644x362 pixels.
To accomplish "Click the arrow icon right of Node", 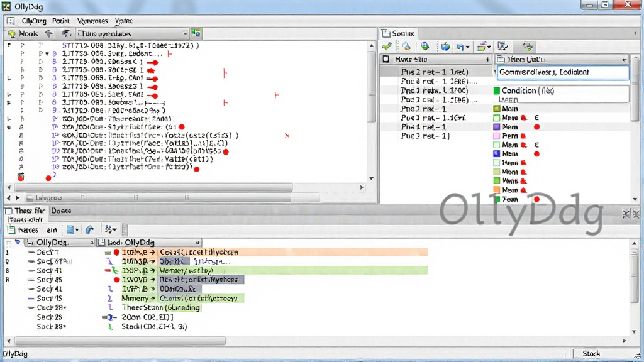I will [x=49, y=33].
